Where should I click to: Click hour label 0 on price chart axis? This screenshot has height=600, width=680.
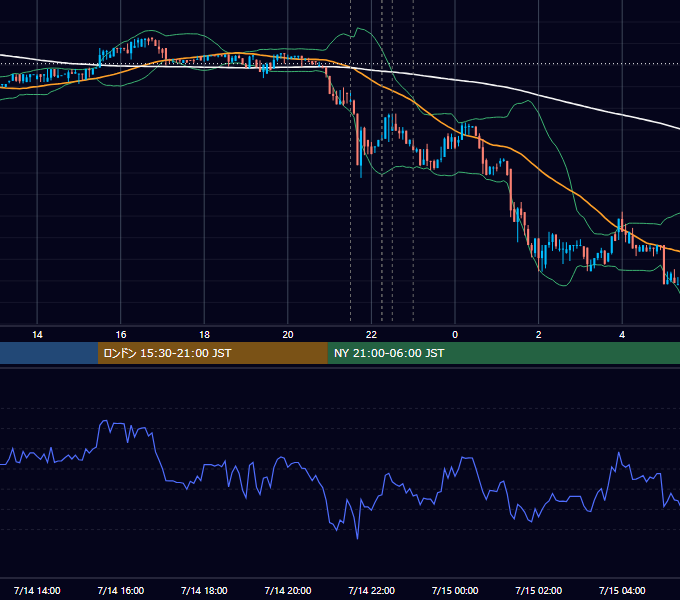455,335
